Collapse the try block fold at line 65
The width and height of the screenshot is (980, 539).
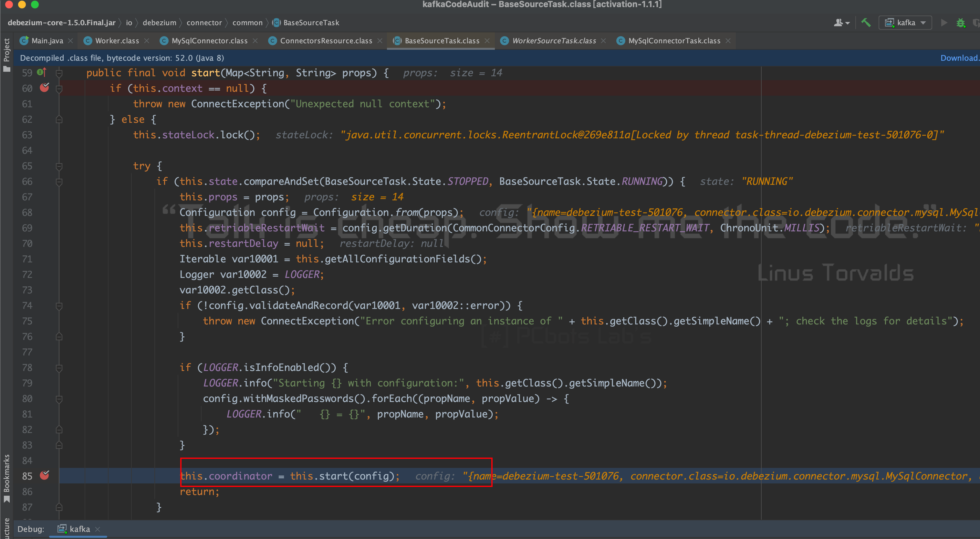tap(59, 166)
